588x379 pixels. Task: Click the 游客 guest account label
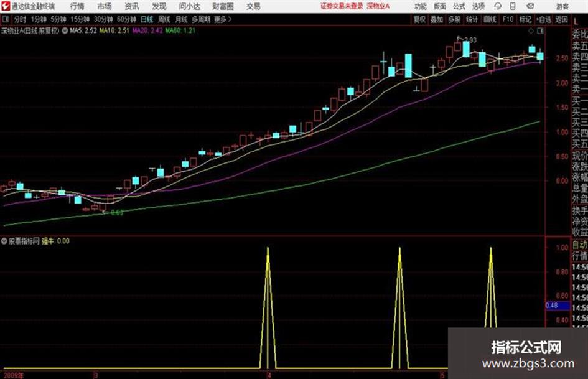click(562, 6)
